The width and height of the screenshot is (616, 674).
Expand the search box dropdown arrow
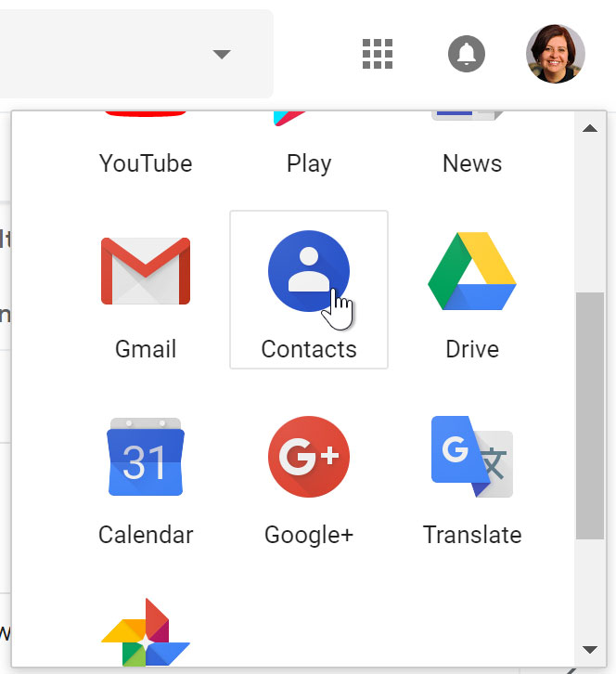point(222,54)
